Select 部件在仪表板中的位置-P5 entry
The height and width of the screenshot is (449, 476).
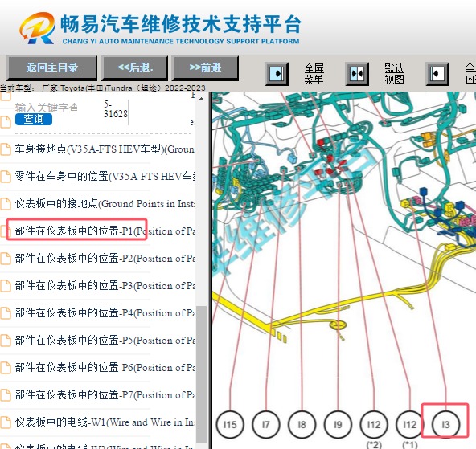click(x=105, y=340)
